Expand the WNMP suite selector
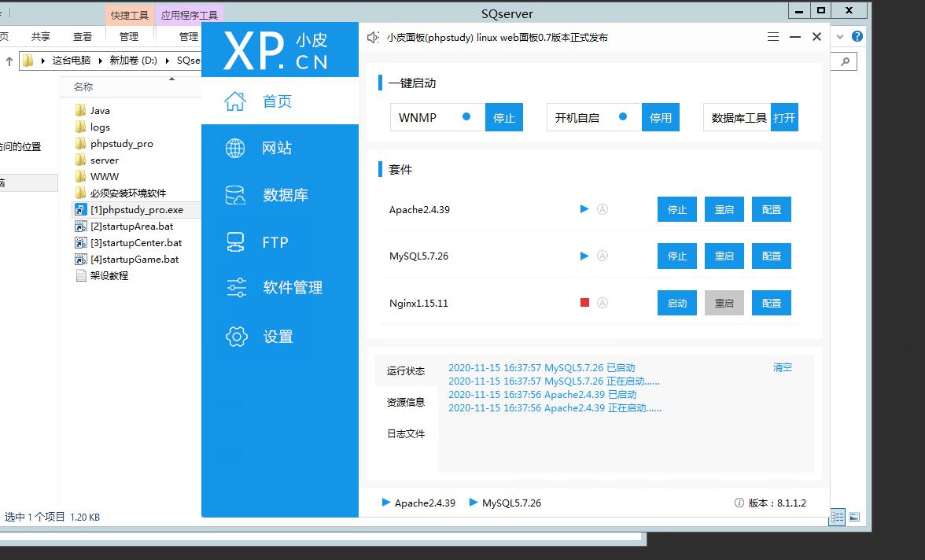 point(466,117)
